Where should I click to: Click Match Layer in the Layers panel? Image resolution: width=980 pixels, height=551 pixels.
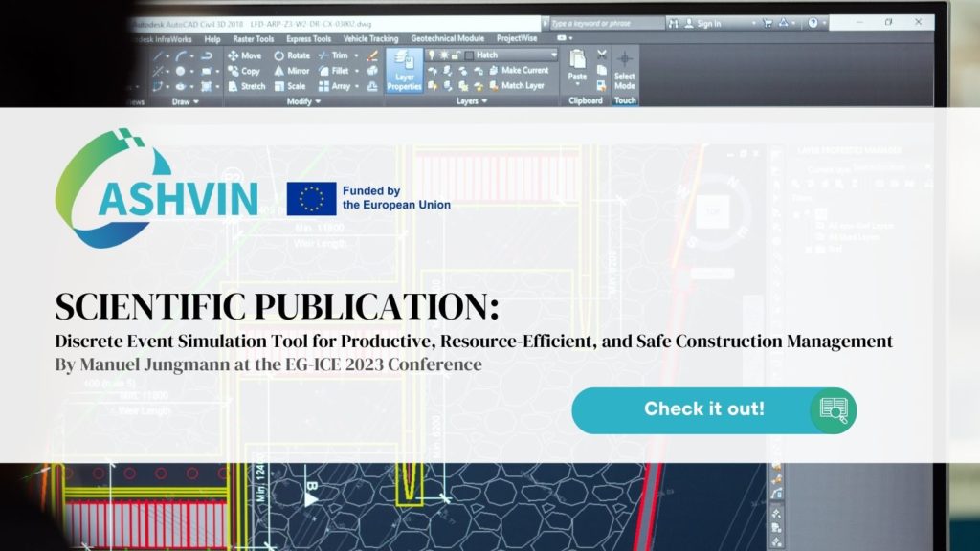(x=516, y=85)
